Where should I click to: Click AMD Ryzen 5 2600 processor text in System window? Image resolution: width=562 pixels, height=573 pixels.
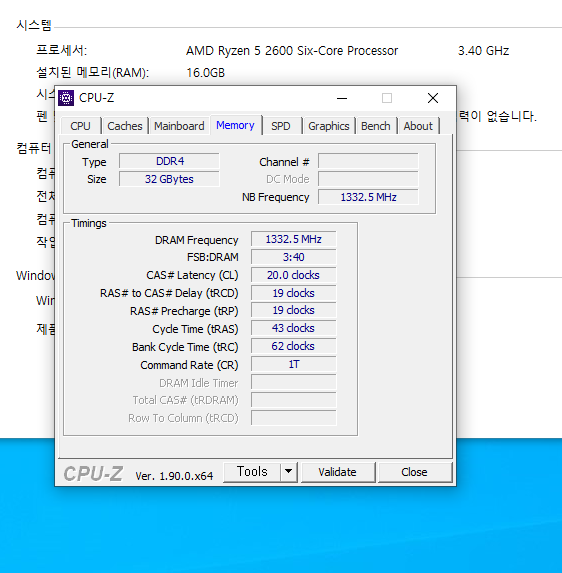click(x=292, y=50)
